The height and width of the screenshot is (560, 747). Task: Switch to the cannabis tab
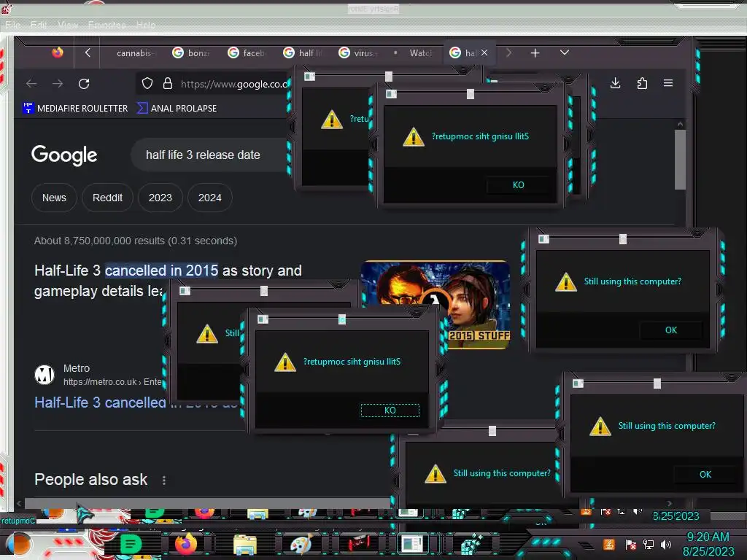click(134, 52)
